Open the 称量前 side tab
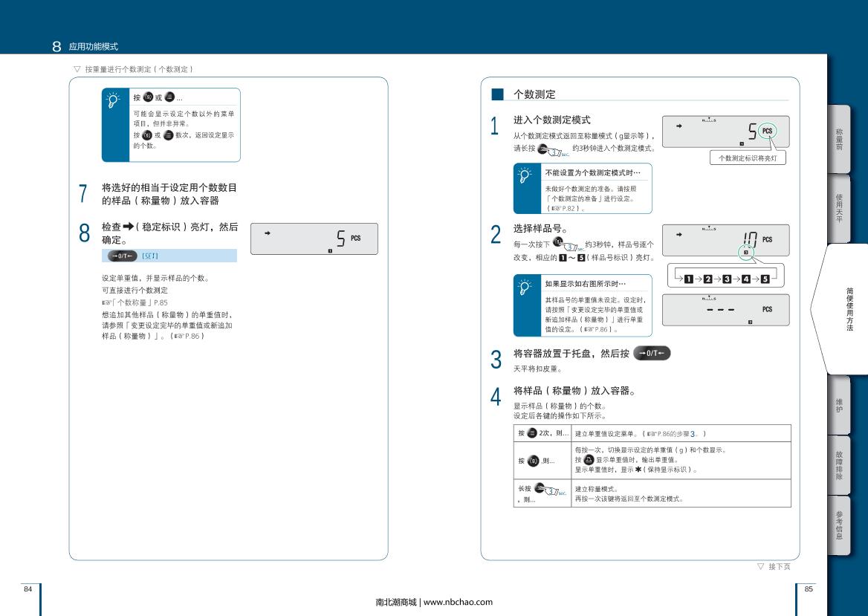The width and height of the screenshot is (868, 616). [x=839, y=139]
